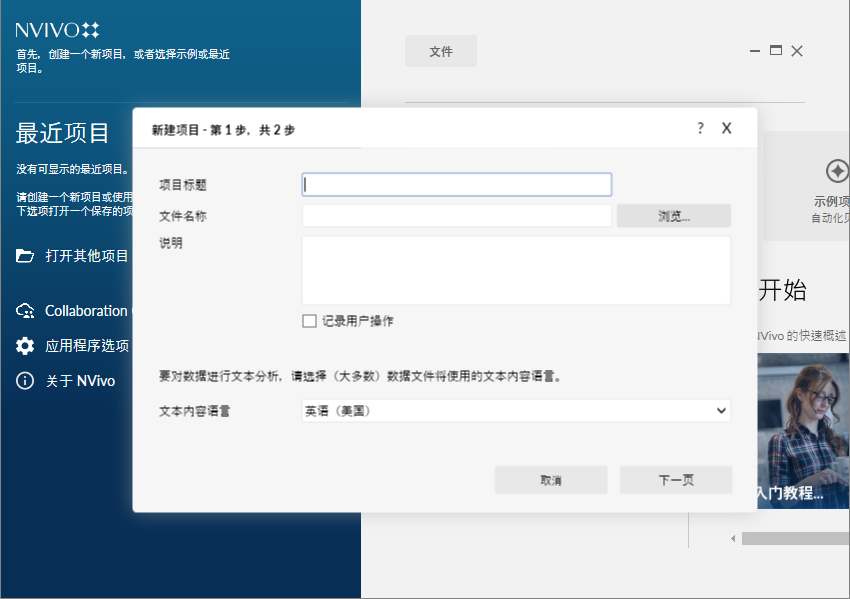
Task: Click the 取消 button
Action: (x=551, y=480)
